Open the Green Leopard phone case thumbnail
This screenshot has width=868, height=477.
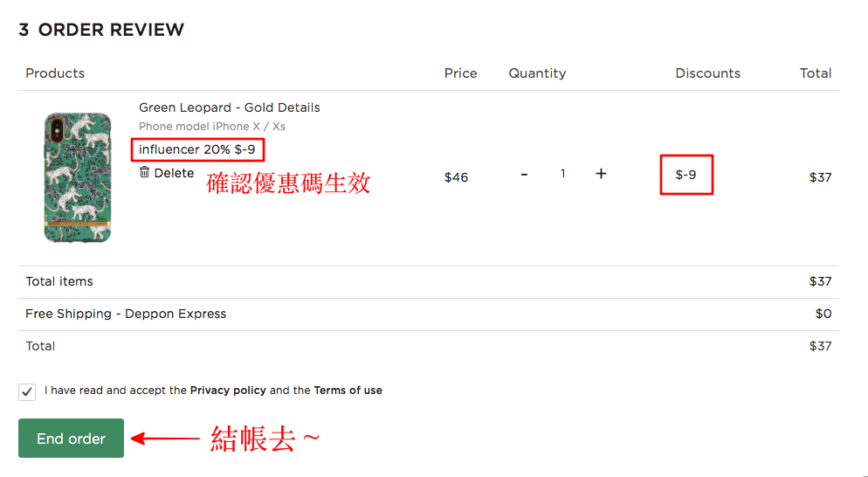[78, 177]
